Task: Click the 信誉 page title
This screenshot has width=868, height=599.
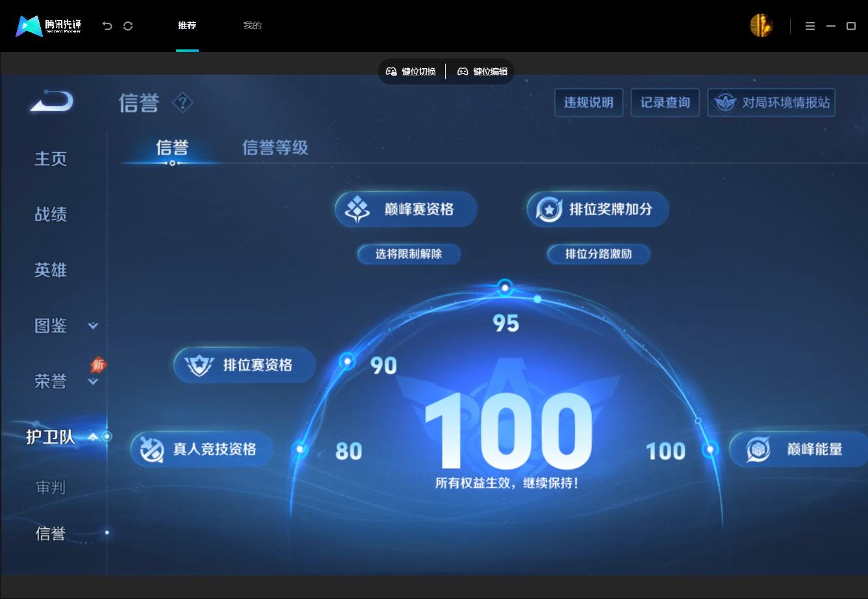Action: click(139, 103)
